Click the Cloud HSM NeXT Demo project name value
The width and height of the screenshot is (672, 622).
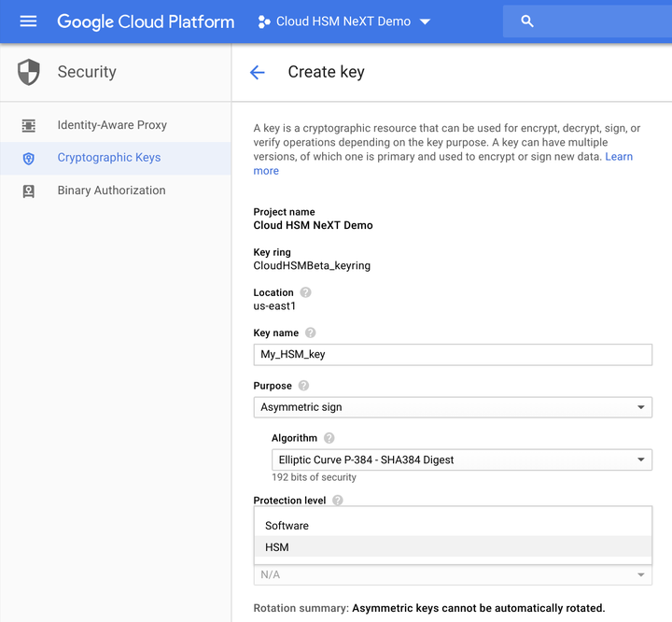pyautogui.click(x=313, y=225)
